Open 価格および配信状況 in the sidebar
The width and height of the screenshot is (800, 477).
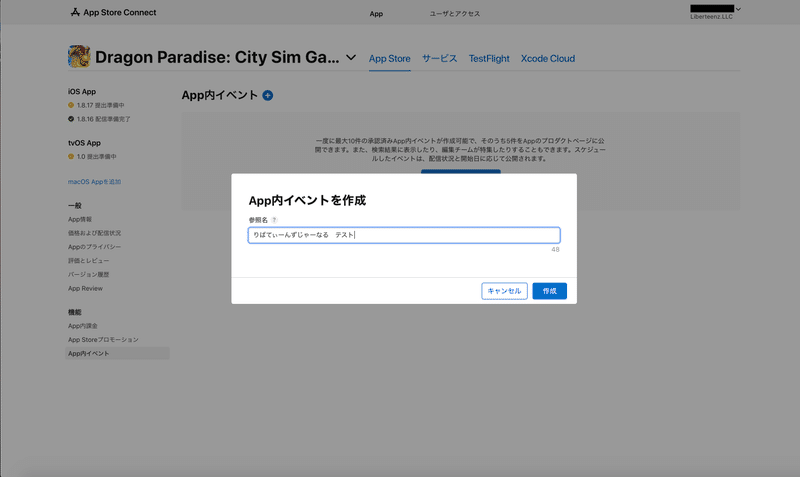(94, 233)
